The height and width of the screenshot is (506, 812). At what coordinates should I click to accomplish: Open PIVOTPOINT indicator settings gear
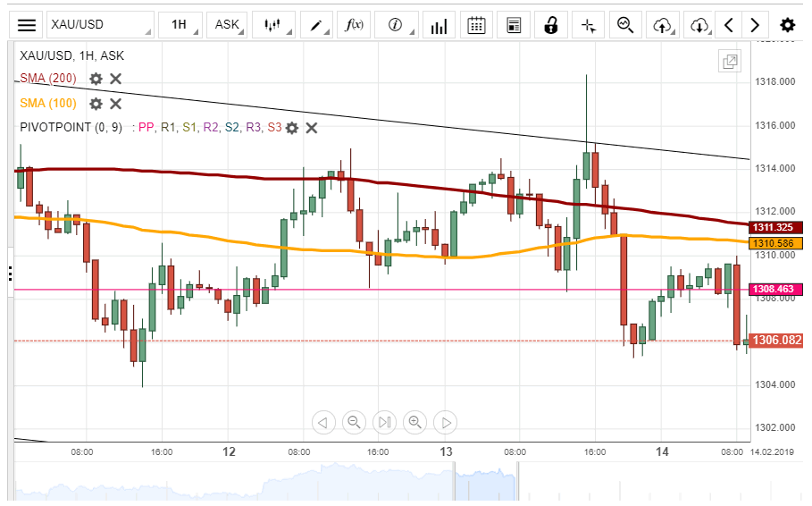292,128
